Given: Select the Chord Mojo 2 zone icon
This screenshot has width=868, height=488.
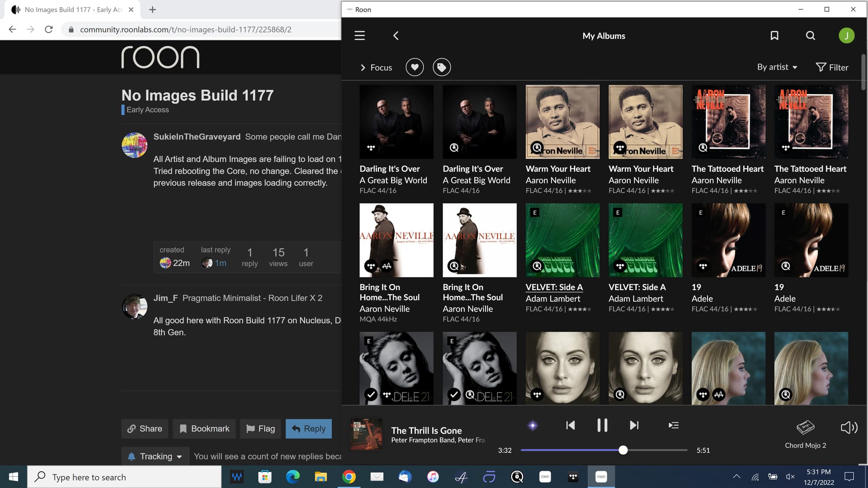Looking at the screenshot, I should [805, 427].
